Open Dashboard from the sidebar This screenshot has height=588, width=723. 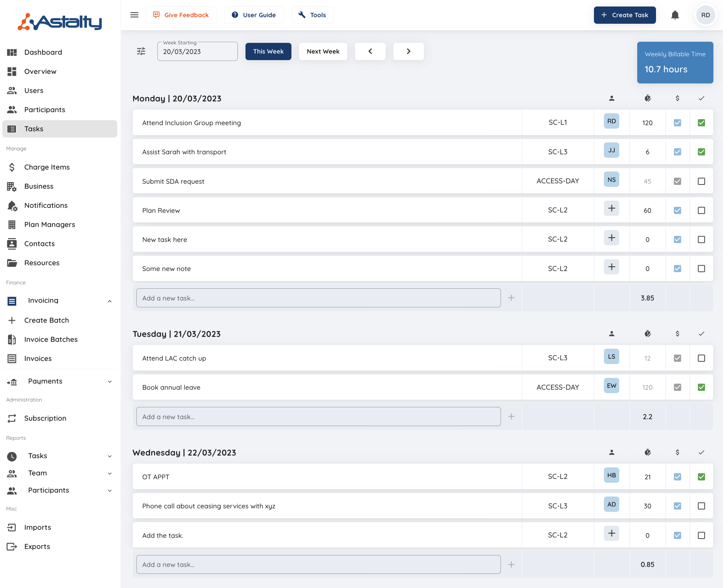[43, 52]
